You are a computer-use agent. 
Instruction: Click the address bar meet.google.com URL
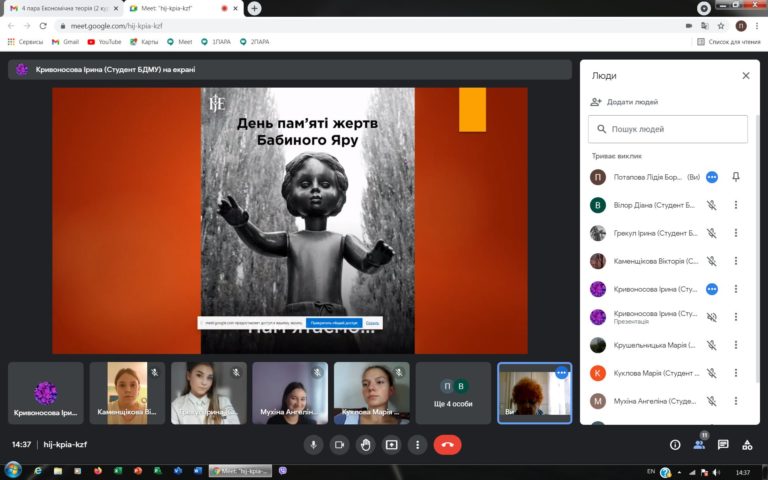[117, 26]
